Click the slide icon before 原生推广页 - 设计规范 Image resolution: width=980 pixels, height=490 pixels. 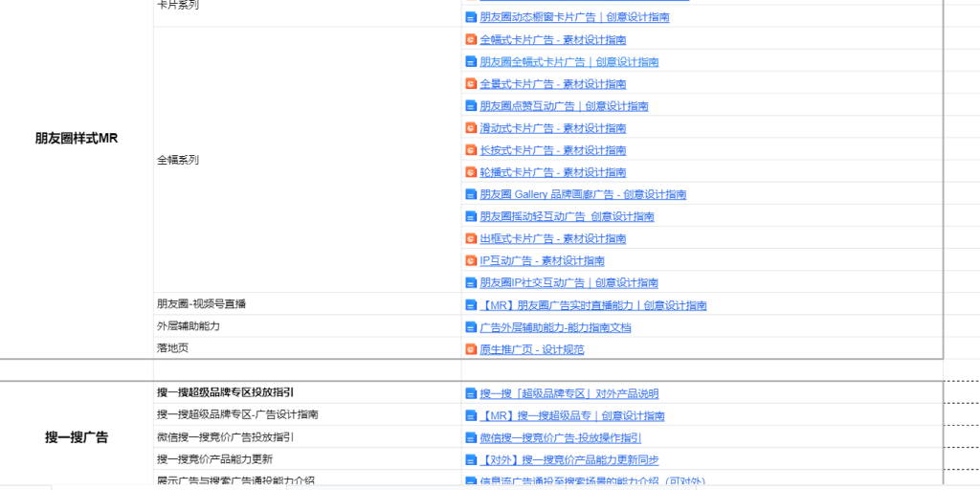pos(471,348)
